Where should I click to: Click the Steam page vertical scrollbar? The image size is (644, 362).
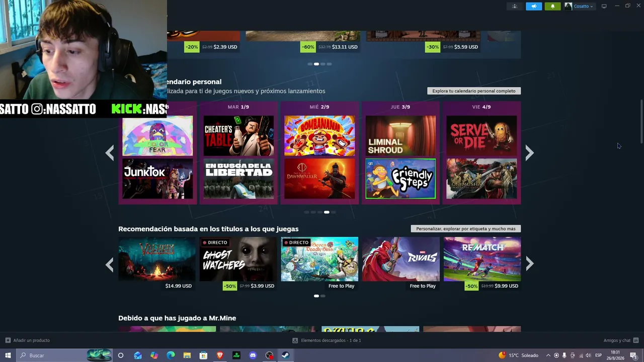(x=641, y=122)
